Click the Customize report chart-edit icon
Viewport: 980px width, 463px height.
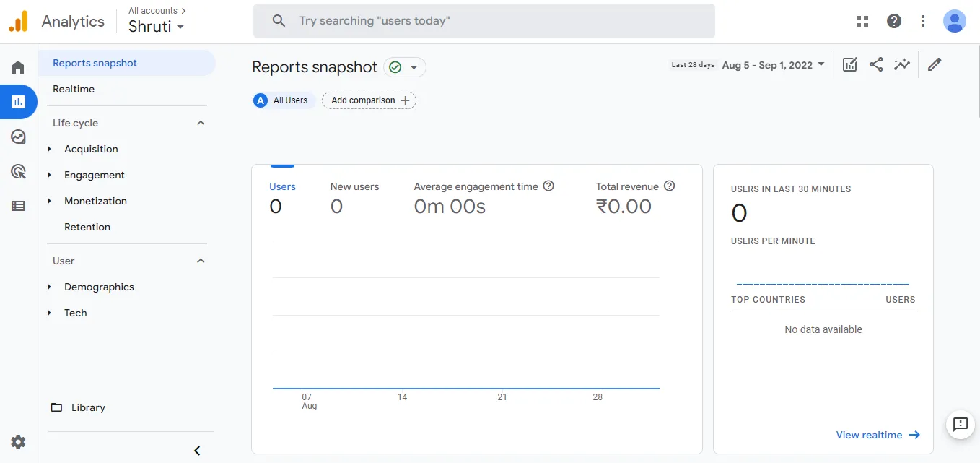coord(850,64)
